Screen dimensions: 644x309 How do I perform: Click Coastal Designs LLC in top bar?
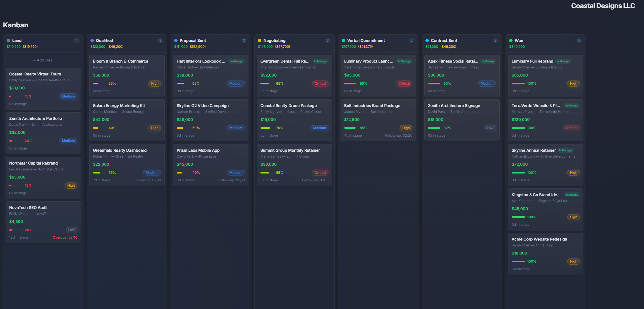(603, 5)
